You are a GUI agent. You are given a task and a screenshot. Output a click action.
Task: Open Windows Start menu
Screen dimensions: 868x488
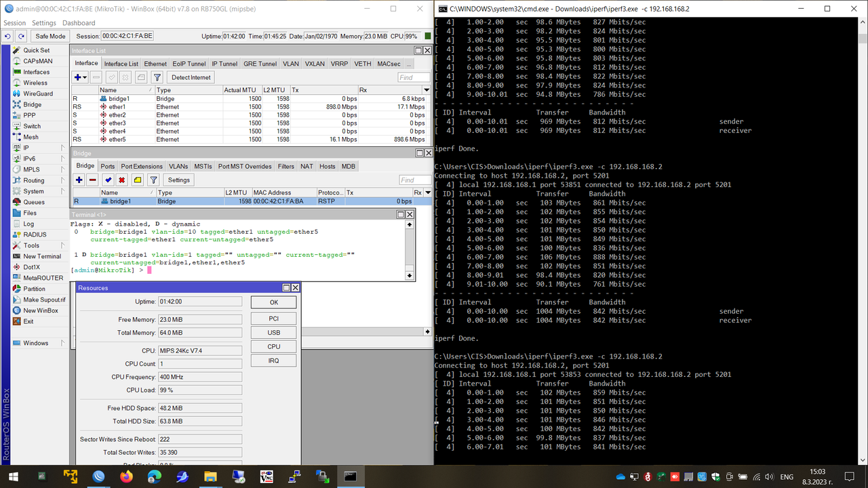click(13, 476)
